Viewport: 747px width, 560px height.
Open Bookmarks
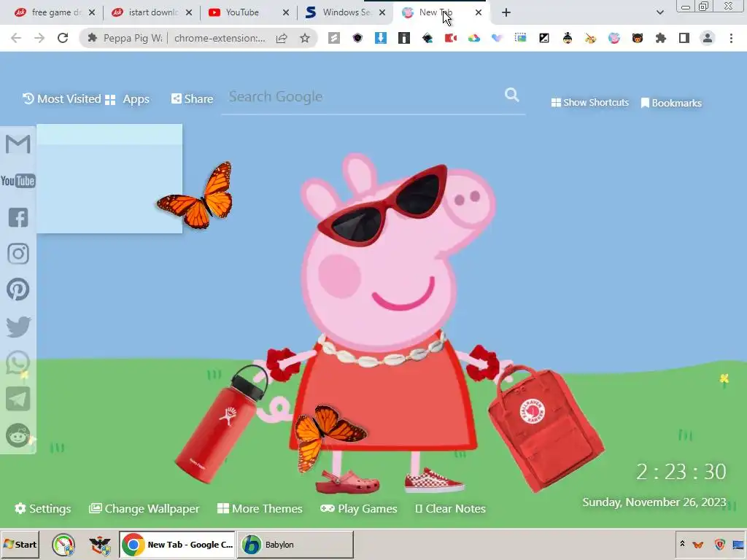pos(671,103)
